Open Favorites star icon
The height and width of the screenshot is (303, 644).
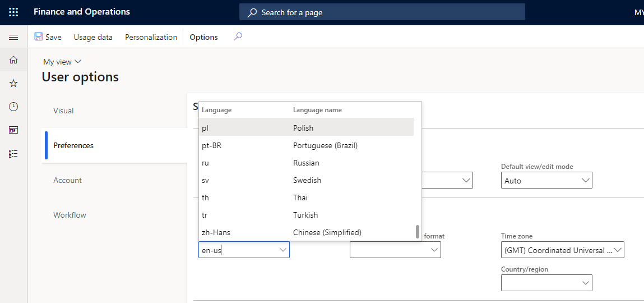click(13, 84)
